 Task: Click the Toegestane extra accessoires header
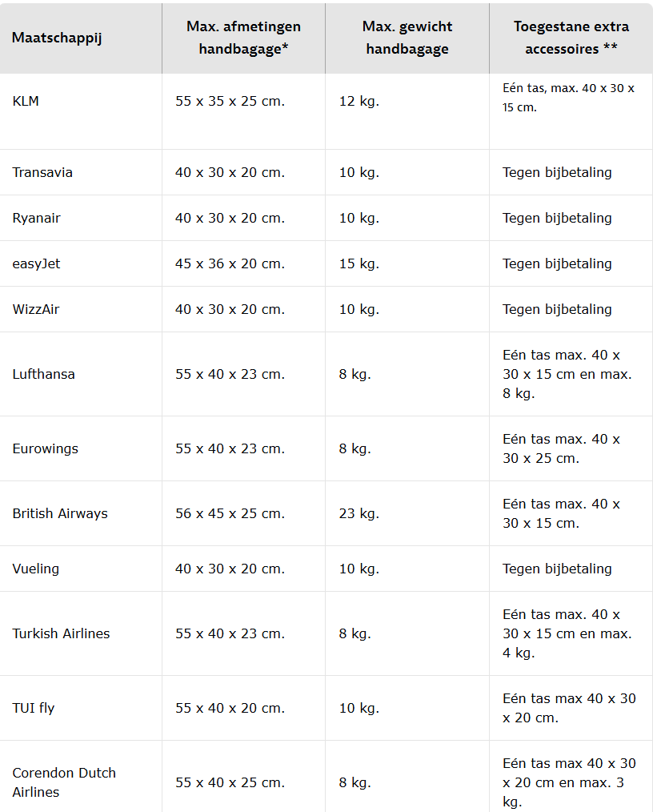click(571, 38)
